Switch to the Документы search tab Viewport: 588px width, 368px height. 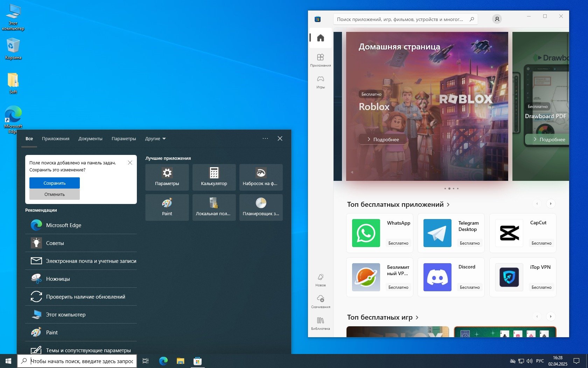point(90,139)
